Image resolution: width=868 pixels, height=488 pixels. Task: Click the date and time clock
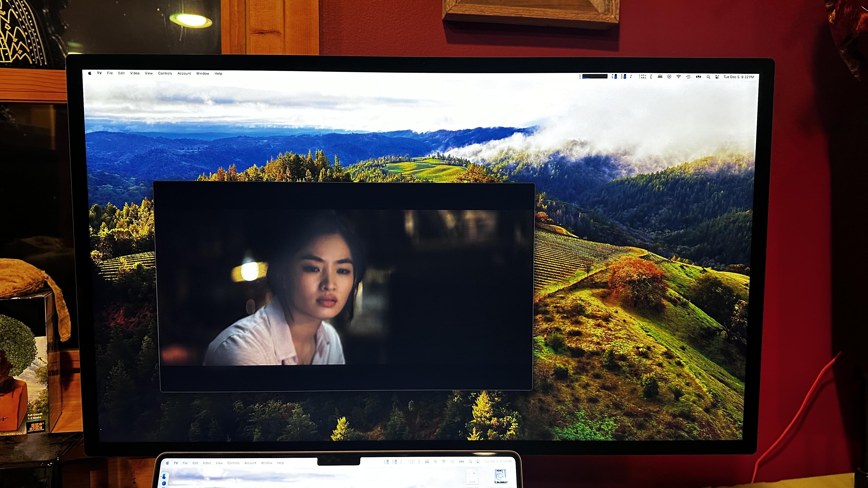point(739,77)
